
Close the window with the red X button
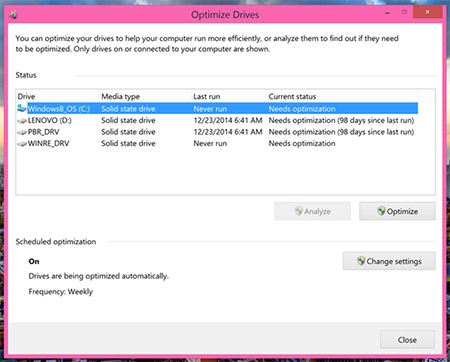coord(428,12)
